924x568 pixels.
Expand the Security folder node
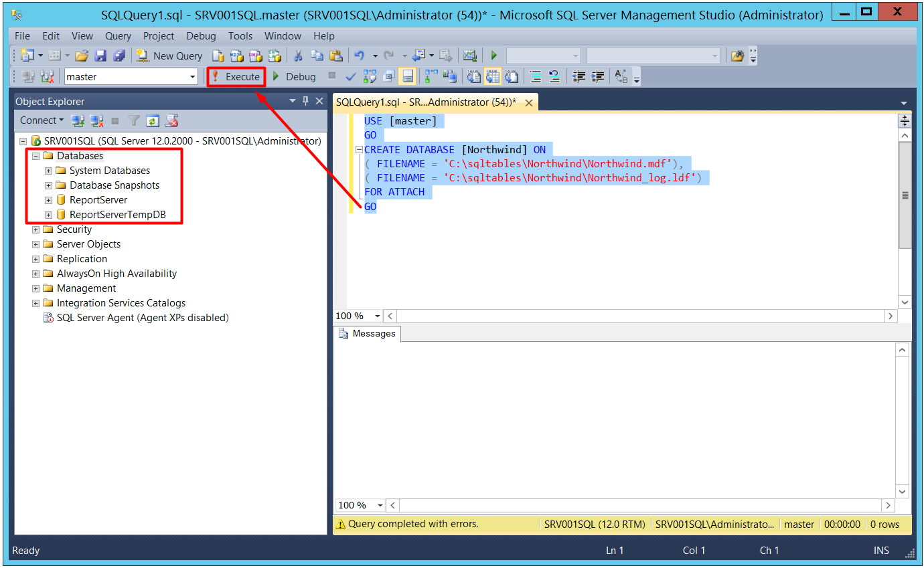pyautogui.click(x=35, y=229)
